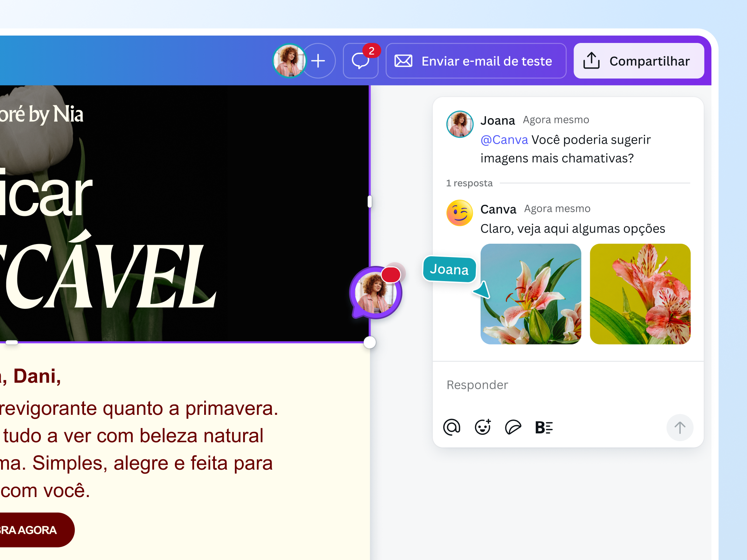Collapse the Joana name tag bubble
This screenshot has height=560, width=747.
pyautogui.click(x=449, y=270)
